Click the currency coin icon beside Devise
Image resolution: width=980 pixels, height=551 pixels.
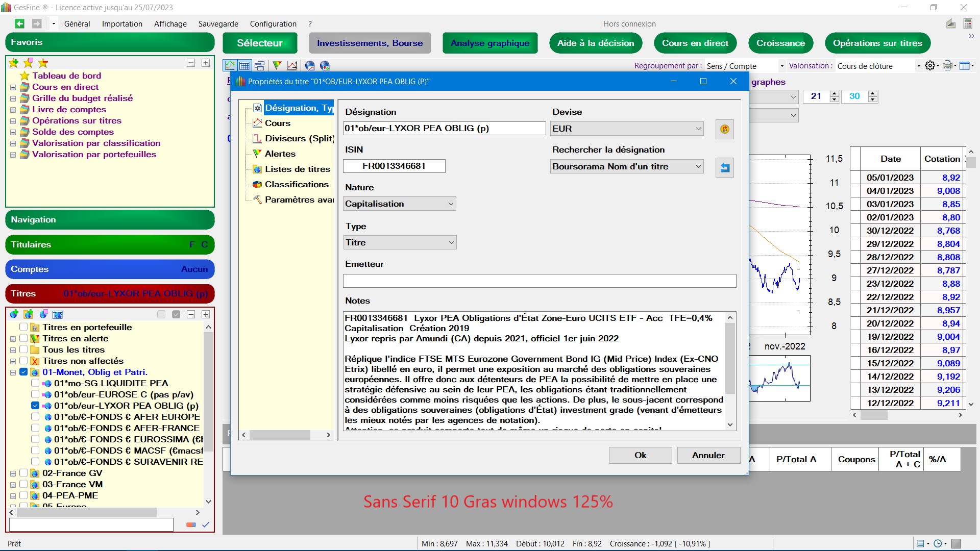click(x=724, y=129)
